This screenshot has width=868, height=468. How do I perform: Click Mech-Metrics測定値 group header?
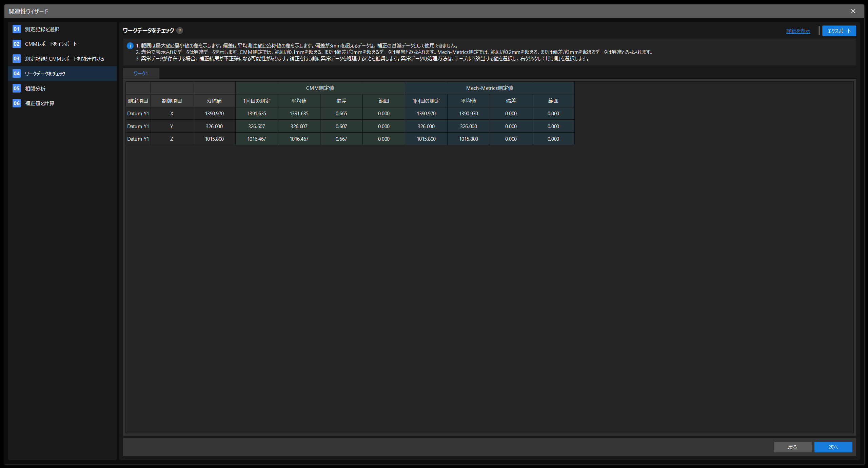(490, 88)
